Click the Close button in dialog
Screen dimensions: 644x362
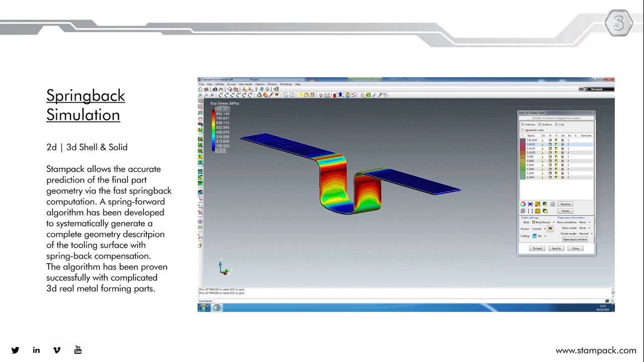click(x=576, y=248)
